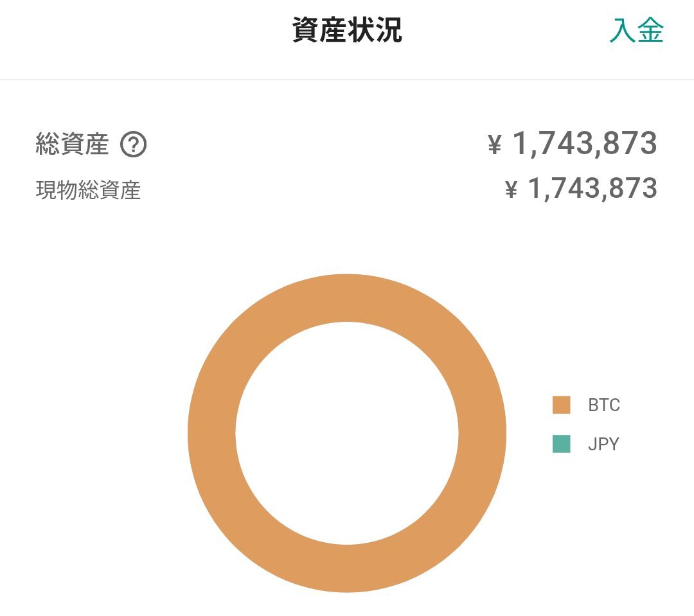Click the 総資産 label text
The width and height of the screenshot is (694, 616).
(72, 145)
